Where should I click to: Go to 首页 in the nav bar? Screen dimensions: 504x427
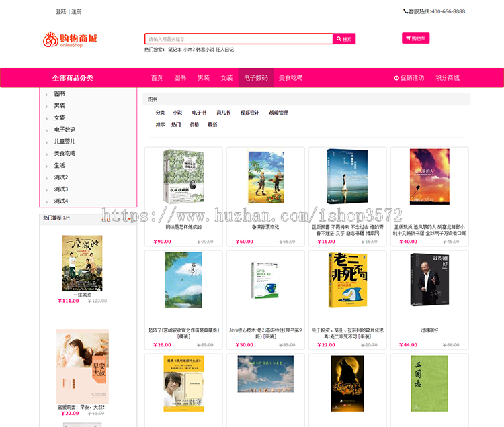[x=157, y=78]
